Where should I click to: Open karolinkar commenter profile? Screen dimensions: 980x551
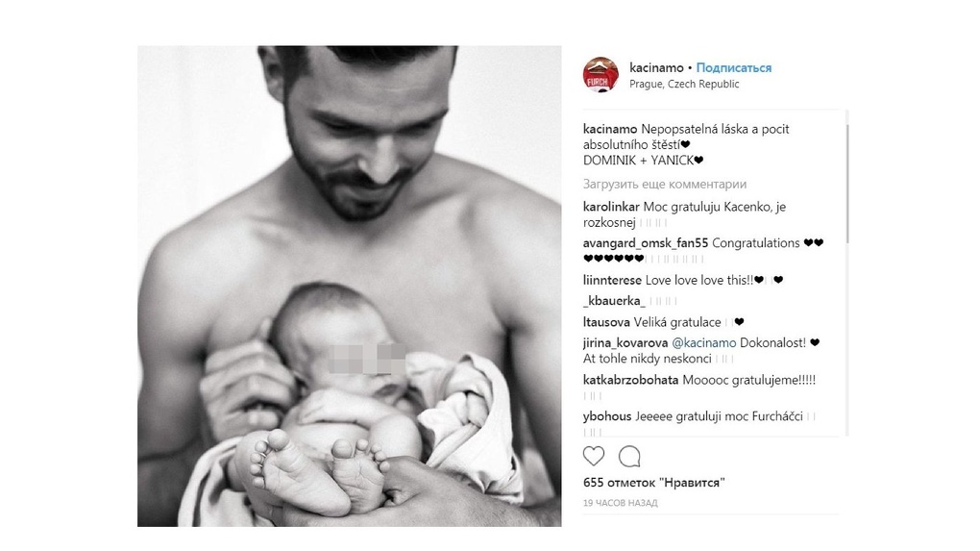(x=611, y=207)
